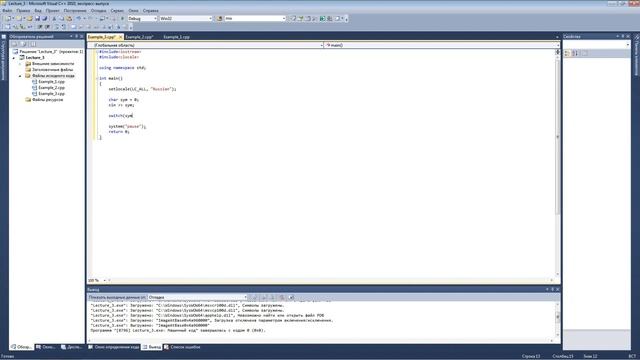Click the New Project toolbar icon
This screenshot has width=640, height=360.
pos(8,18)
